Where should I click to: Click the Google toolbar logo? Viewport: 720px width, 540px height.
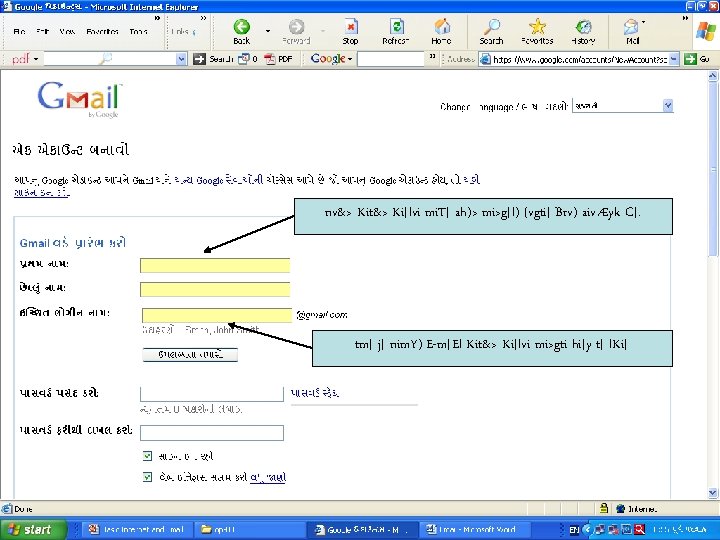(327, 59)
